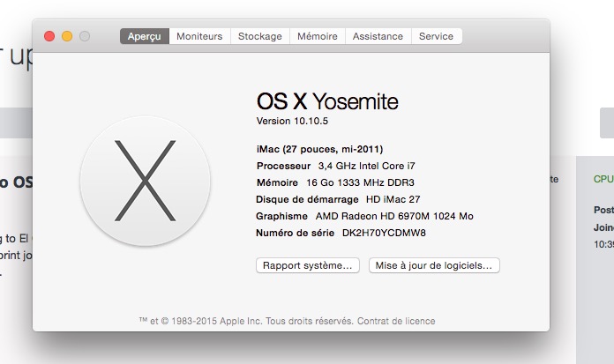The image size is (614, 364).
Task: Open the Service tab
Action: click(436, 36)
